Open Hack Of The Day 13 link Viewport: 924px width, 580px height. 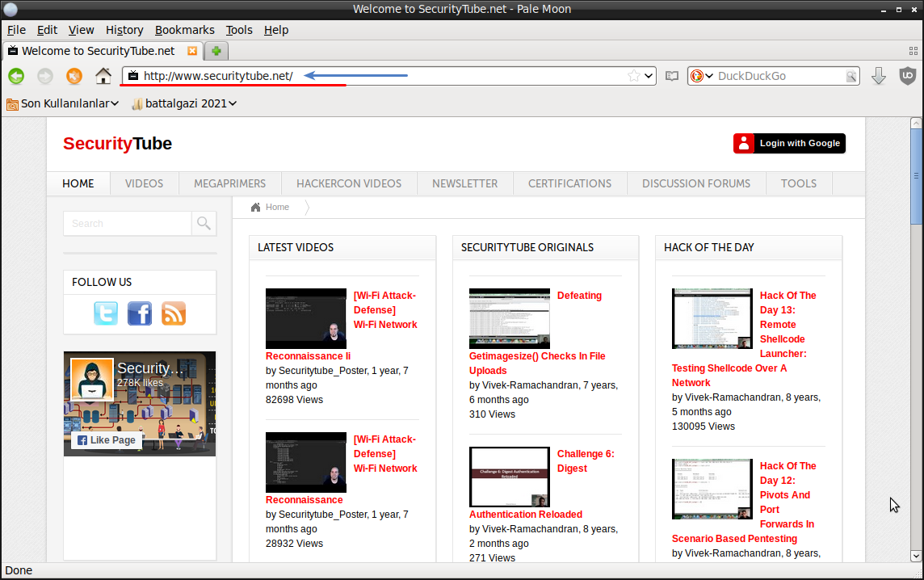point(787,324)
